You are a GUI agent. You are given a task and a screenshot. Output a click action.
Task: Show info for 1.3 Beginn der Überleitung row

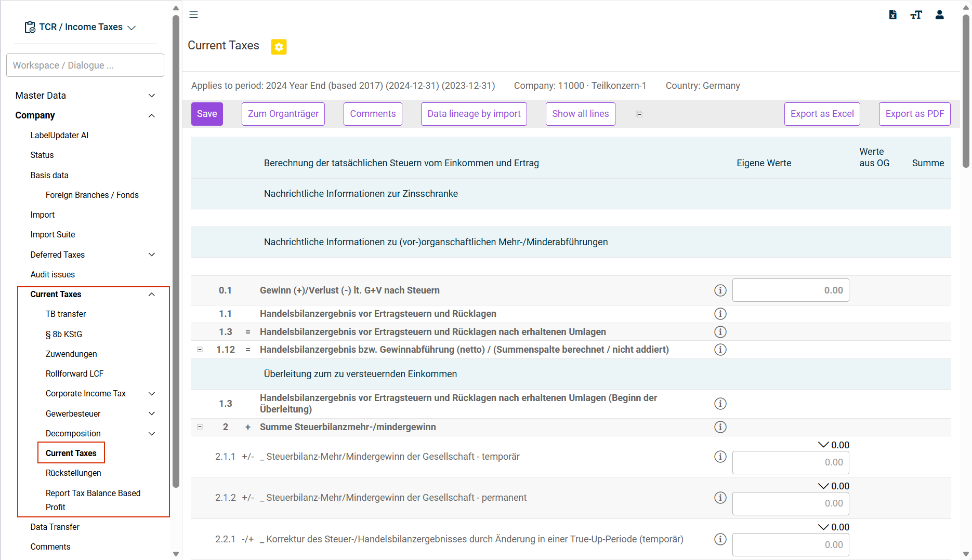pos(720,404)
